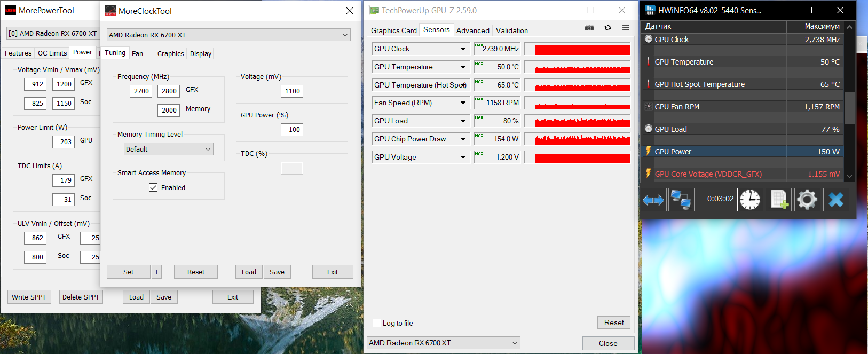
Task: Click MAX indicator next to GPU Voltage value
Action: click(x=479, y=154)
